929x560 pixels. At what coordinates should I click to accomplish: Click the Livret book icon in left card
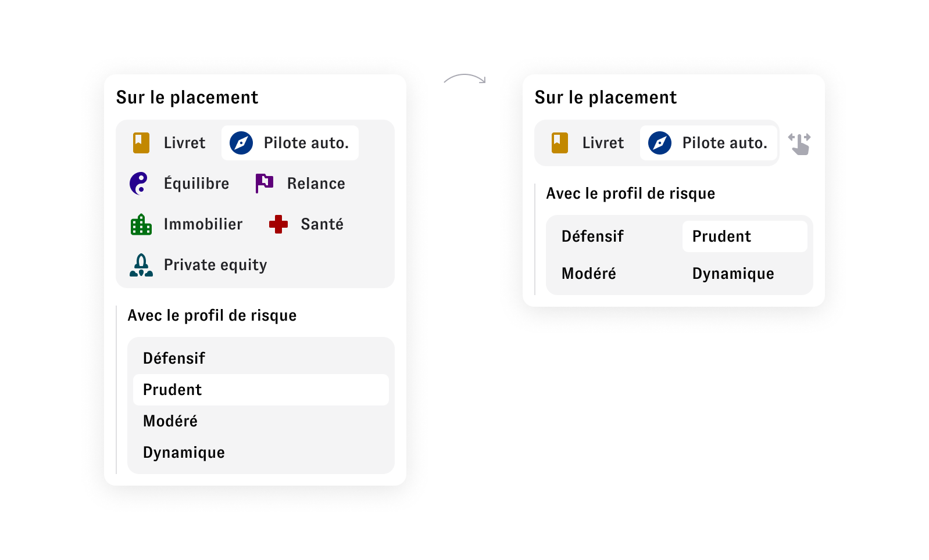coord(141,143)
